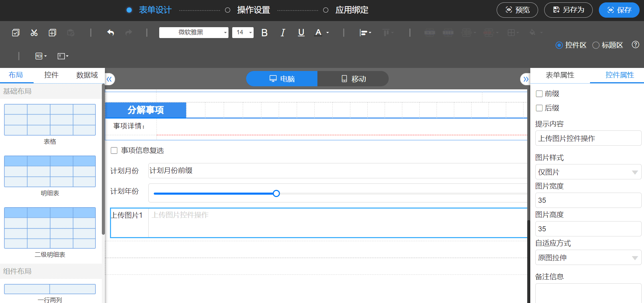
Task: Expand the text box T icon's dropdown arrow
Action: pos(67,56)
